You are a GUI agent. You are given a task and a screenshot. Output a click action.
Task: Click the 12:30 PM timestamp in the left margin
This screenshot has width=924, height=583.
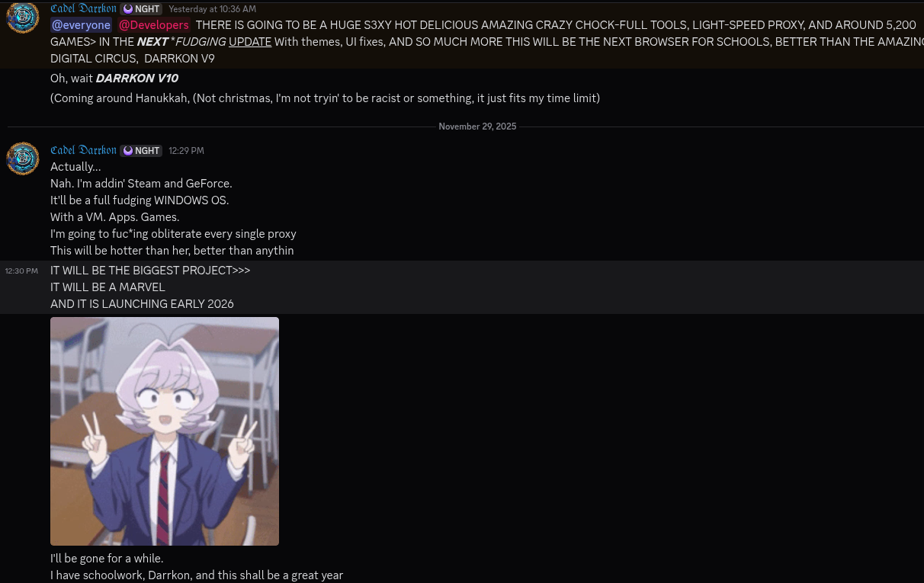tap(21, 271)
